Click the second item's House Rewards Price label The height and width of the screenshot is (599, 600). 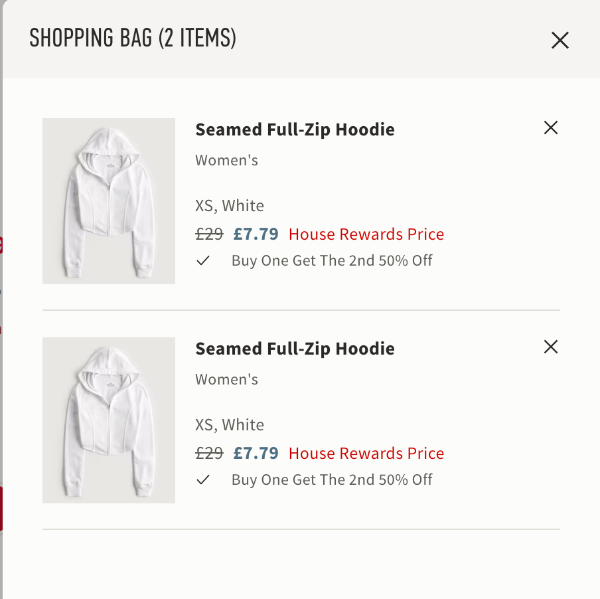click(x=366, y=453)
